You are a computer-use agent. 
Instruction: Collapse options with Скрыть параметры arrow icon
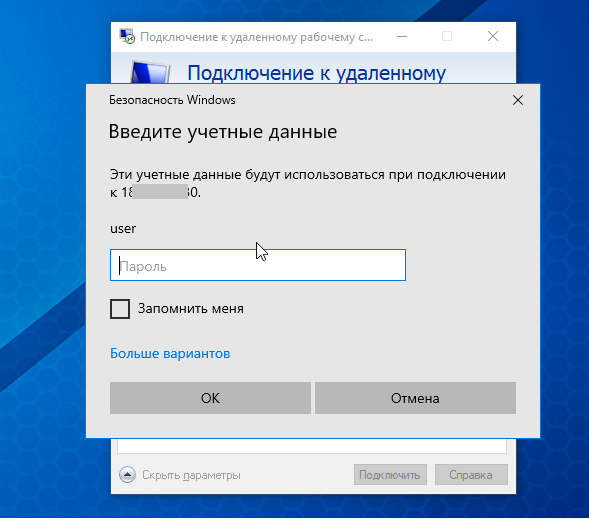point(127,475)
